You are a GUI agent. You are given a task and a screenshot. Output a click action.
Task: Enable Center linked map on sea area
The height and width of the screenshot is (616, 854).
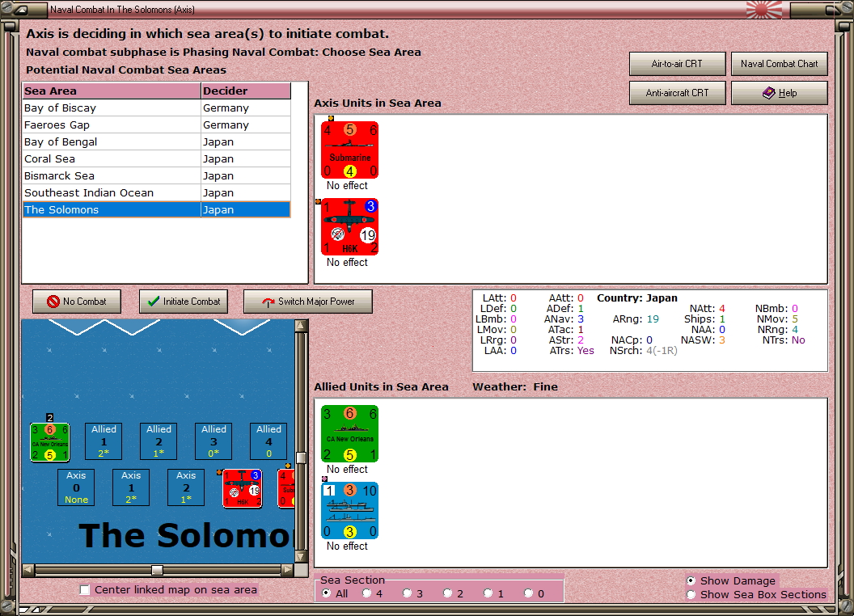point(84,590)
